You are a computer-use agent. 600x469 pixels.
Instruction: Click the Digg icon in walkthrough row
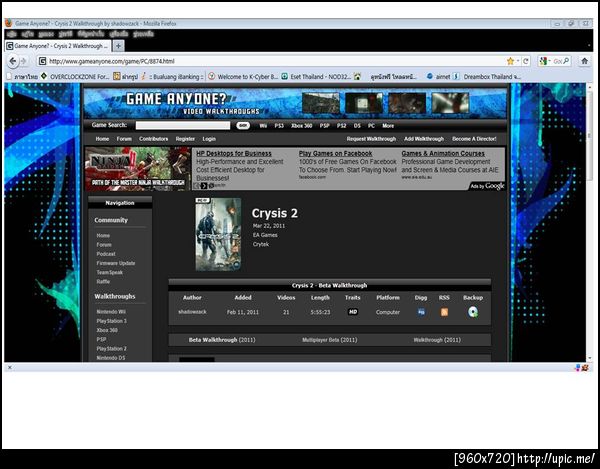(x=421, y=312)
